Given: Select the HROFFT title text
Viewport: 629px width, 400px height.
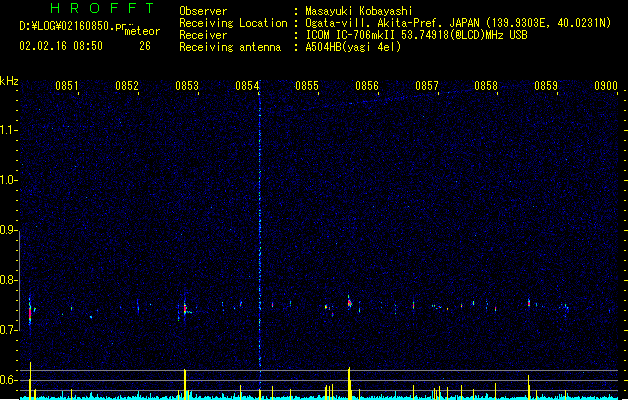Looking at the screenshot, I should coord(103,8).
